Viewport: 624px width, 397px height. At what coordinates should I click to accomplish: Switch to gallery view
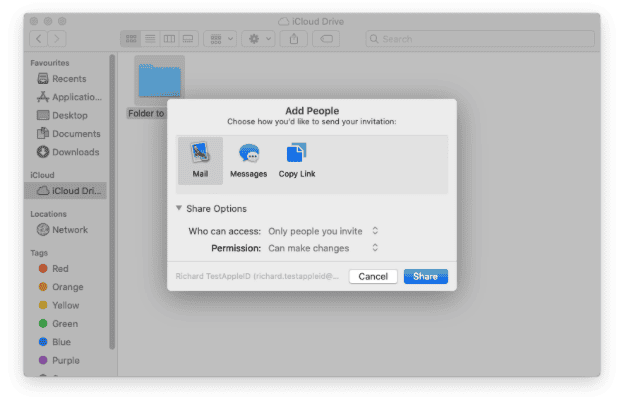[188, 39]
